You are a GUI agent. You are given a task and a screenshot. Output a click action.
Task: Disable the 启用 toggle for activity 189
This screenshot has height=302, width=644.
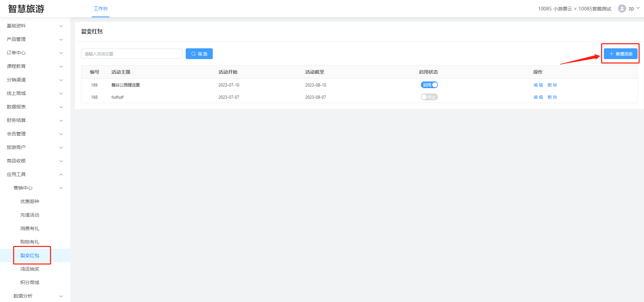click(429, 85)
